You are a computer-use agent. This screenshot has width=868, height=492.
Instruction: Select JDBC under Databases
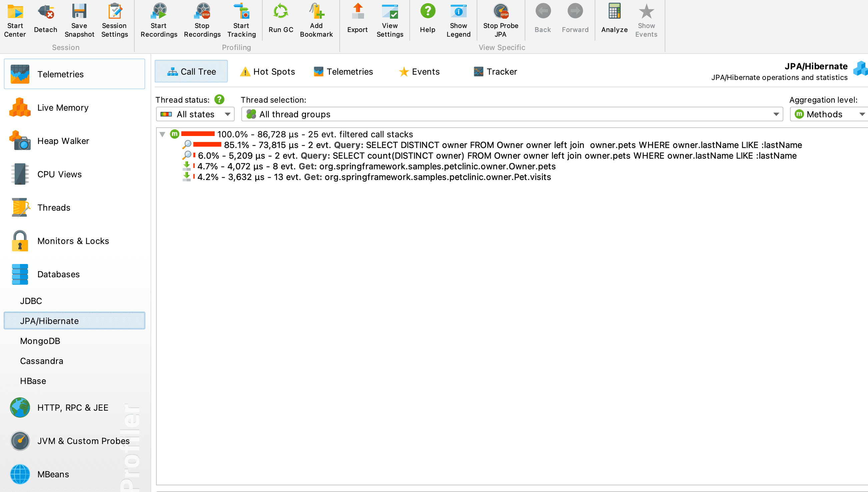(x=31, y=301)
